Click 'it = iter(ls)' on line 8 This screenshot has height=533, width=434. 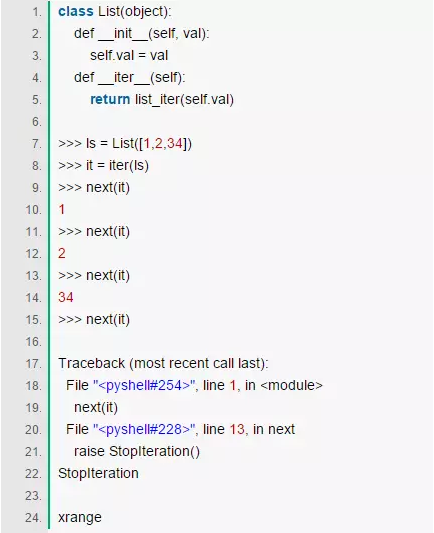pyautogui.click(x=117, y=166)
